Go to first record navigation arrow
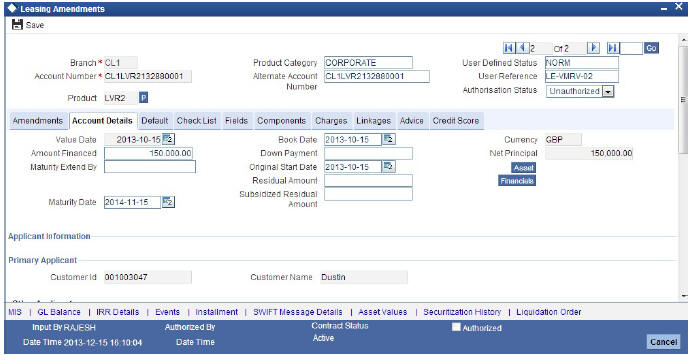 coord(509,48)
